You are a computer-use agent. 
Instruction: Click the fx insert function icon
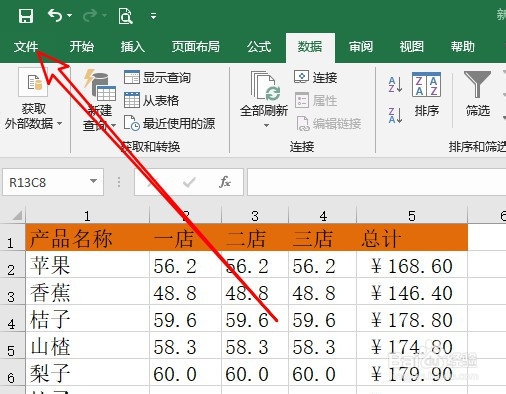point(225,182)
